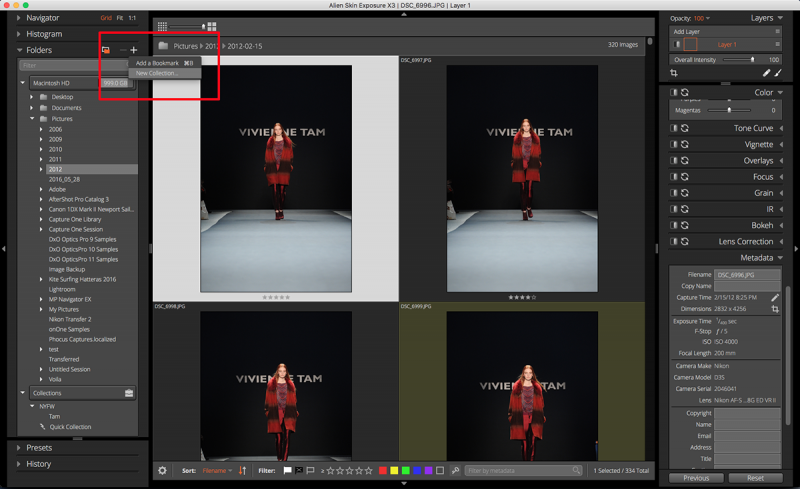Select the Quick Collection
The image size is (800, 489).
pos(70,427)
